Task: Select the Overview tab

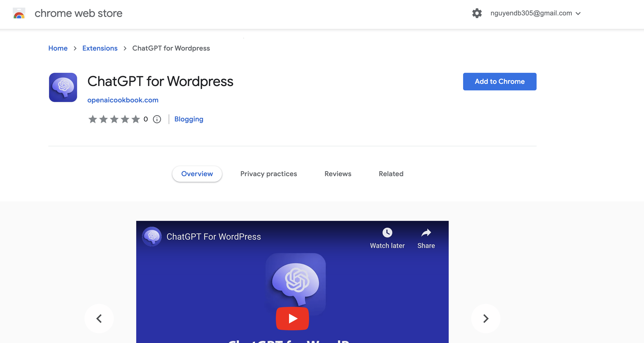Action: point(197,174)
